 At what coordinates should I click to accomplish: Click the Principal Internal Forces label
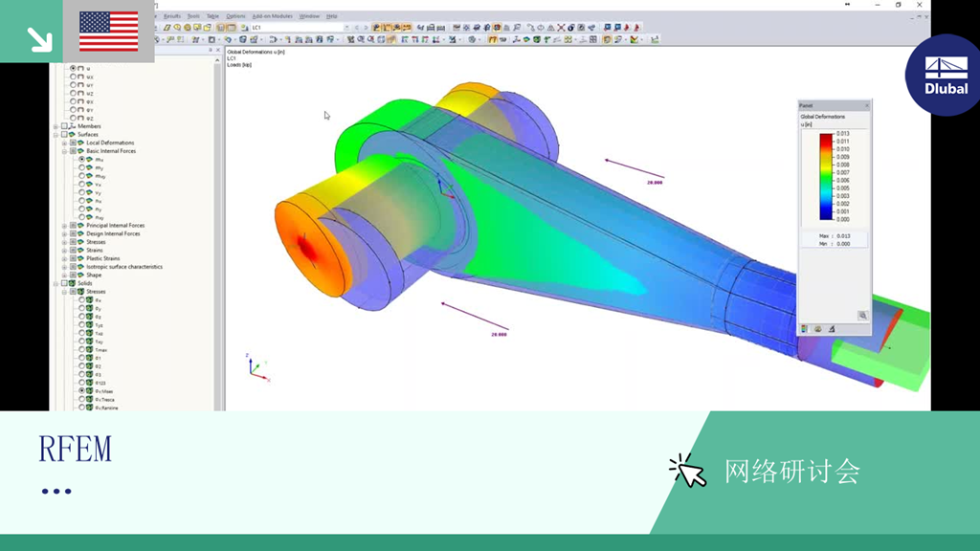[116, 225]
